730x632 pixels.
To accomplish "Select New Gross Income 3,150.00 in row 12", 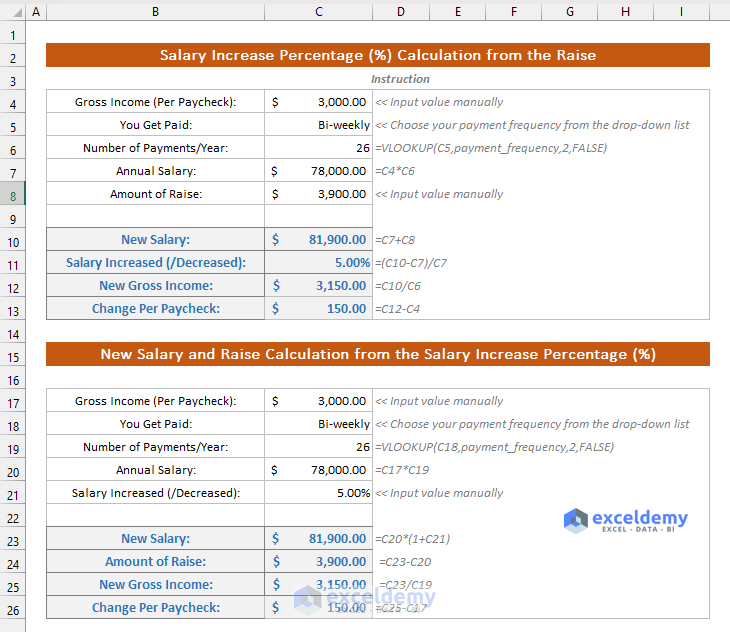I will click(318, 286).
